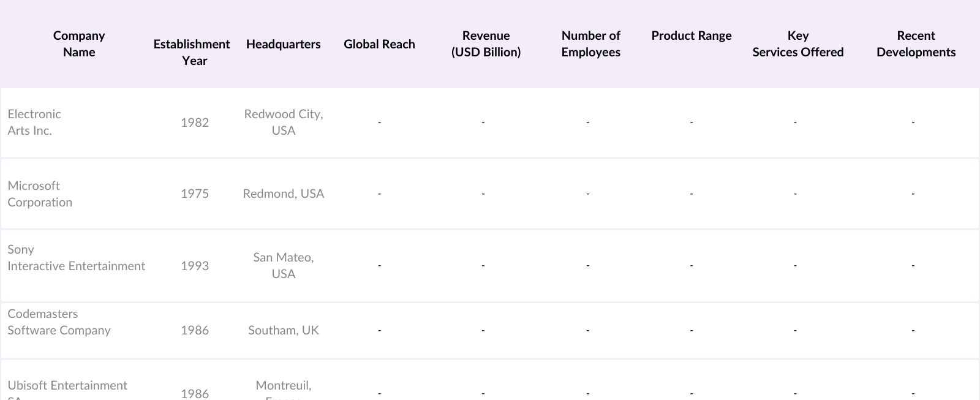Click the Codemasters Software Company cell
The height and width of the screenshot is (400, 980).
[x=59, y=322]
